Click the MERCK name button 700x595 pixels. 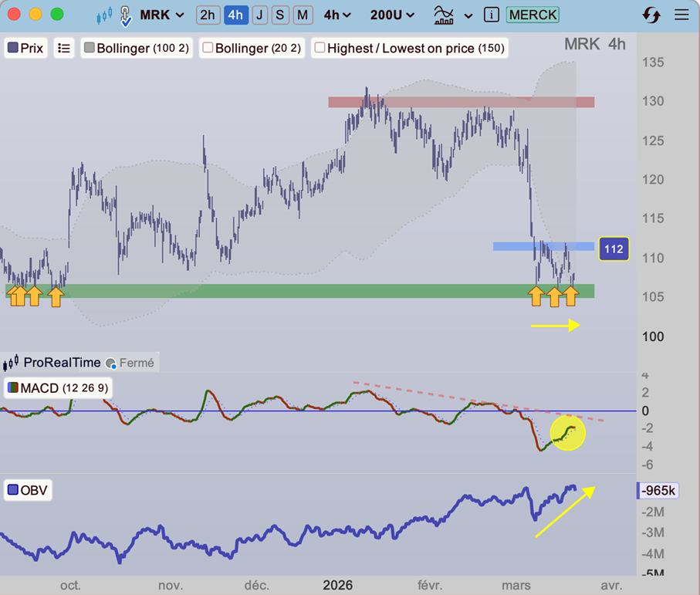[533, 15]
